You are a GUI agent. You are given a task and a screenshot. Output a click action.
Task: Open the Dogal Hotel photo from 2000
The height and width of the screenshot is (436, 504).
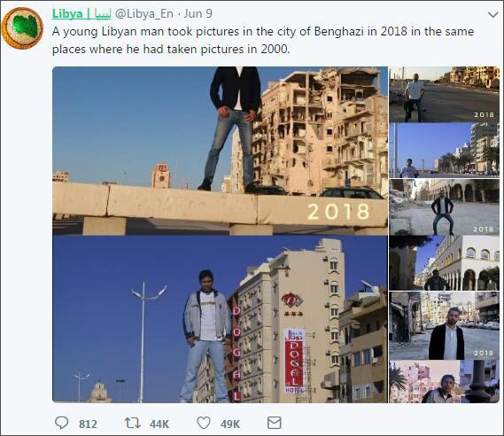tap(220, 319)
